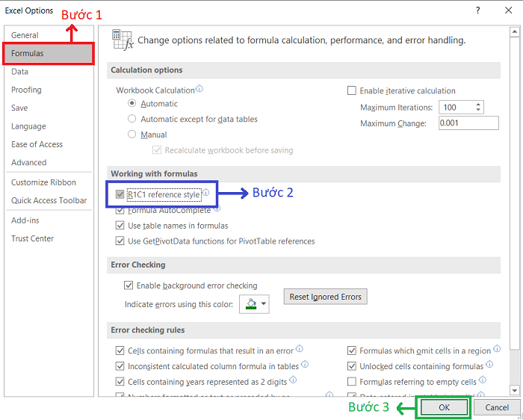Click info icon beside Formula AutoComplete
This screenshot has height=420, width=523.
[217, 209]
